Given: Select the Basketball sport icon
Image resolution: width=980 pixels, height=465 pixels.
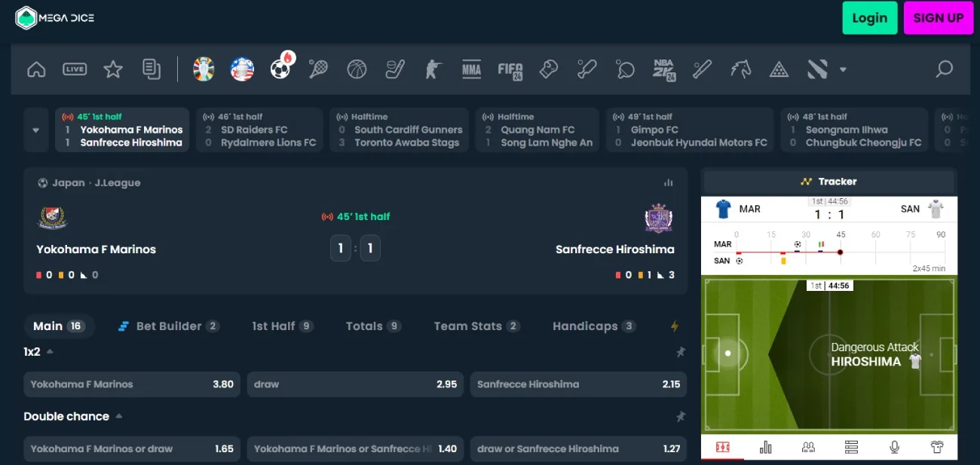Looking at the screenshot, I should [x=357, y=69].
